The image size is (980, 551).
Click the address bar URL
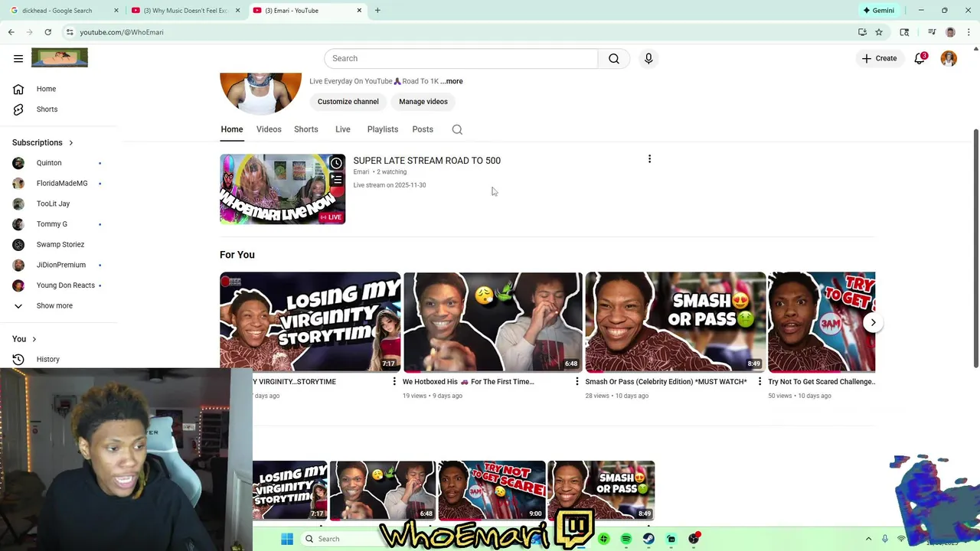pos(122,32)
